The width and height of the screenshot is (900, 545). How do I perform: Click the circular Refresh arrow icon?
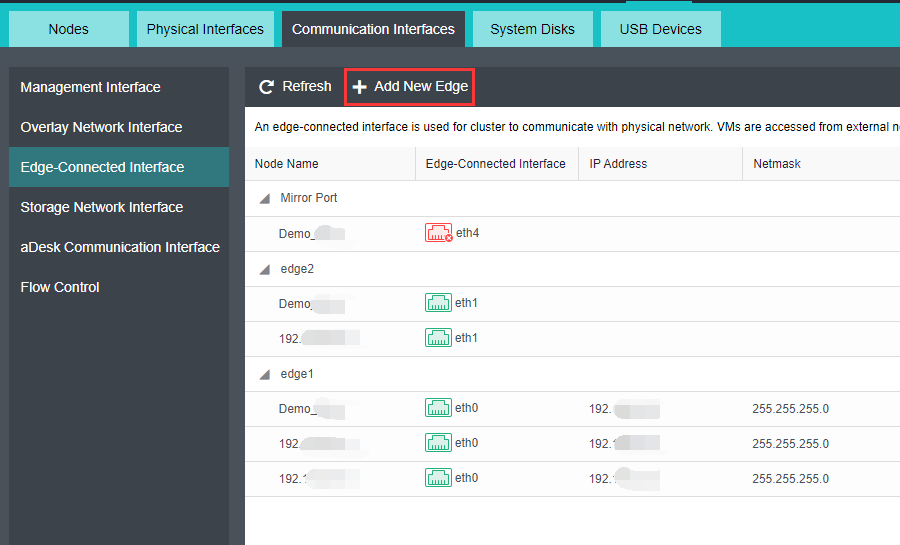tap(266, 87)
